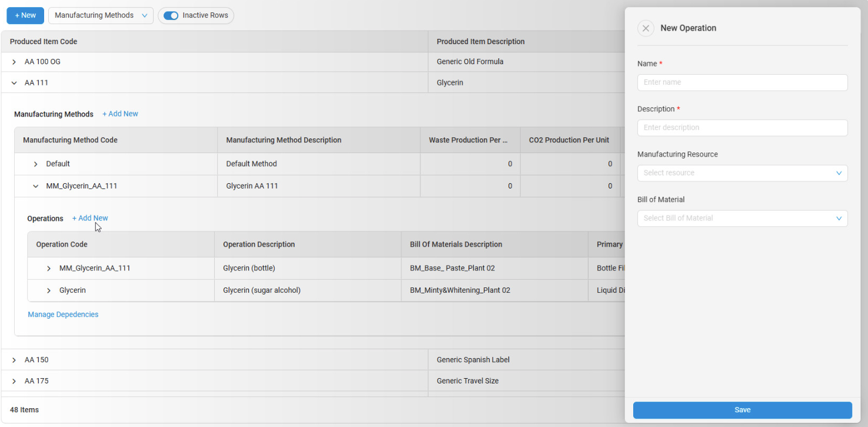Collapse the AA 111 row
Screen dimensions: 868x427
pyautogui.click(x=14, y=83)
